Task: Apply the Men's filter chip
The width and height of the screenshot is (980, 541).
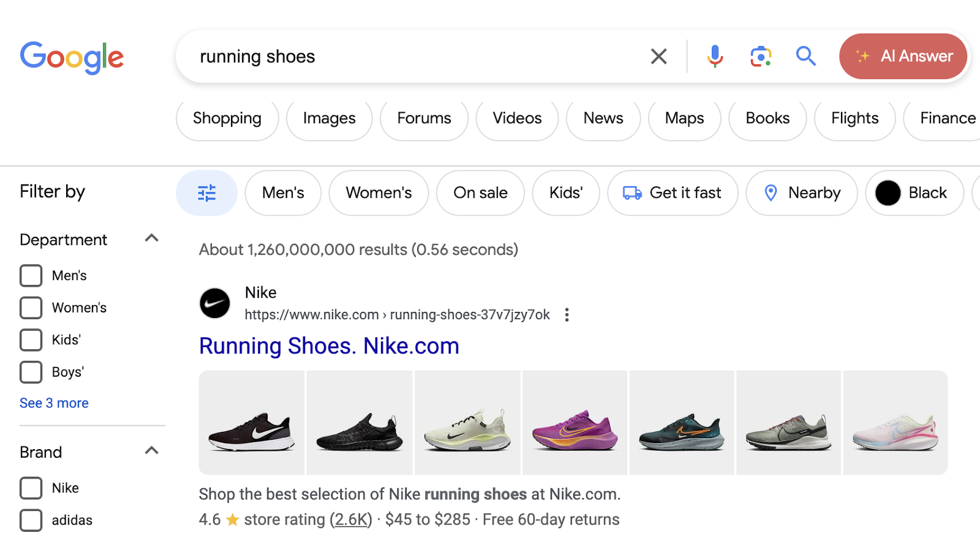Action: 283,193
